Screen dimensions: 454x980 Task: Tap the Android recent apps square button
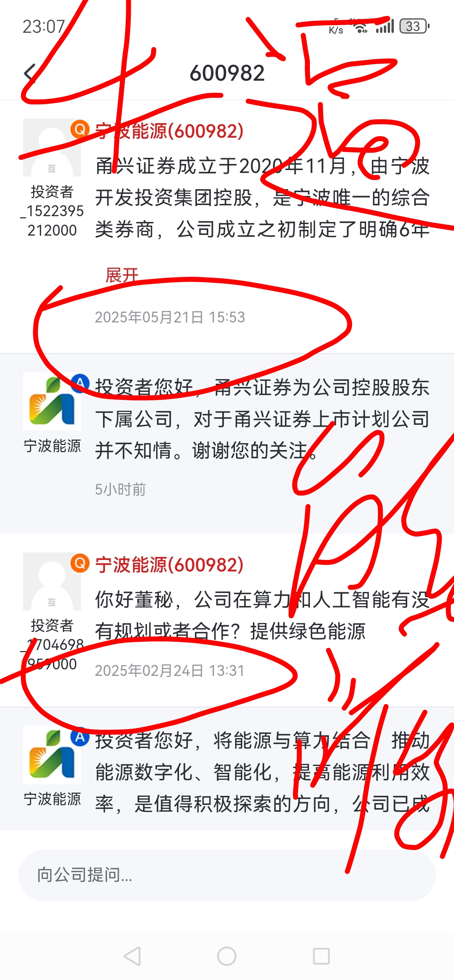tap(321, 956)
